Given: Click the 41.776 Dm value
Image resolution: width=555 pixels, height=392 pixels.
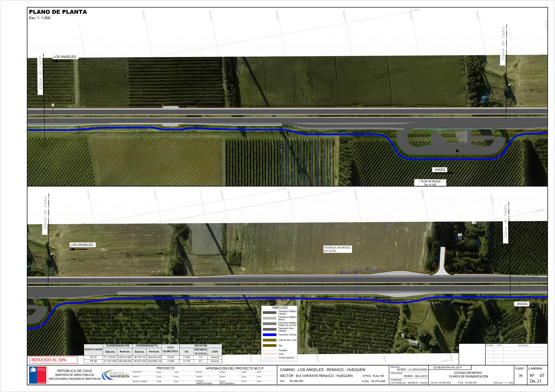Looking at the screenshot, I should coord(186,361).
